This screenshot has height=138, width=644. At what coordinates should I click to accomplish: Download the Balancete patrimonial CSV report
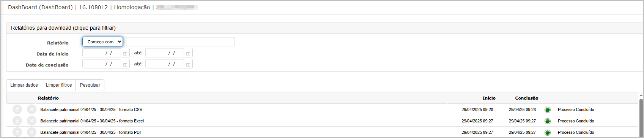17,109
